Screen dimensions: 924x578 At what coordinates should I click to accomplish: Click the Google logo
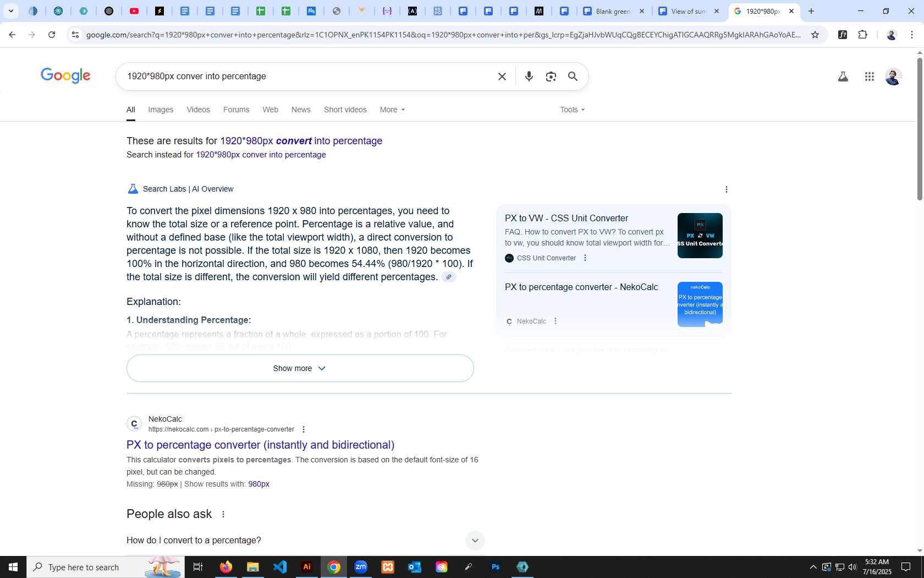(65, 75)
